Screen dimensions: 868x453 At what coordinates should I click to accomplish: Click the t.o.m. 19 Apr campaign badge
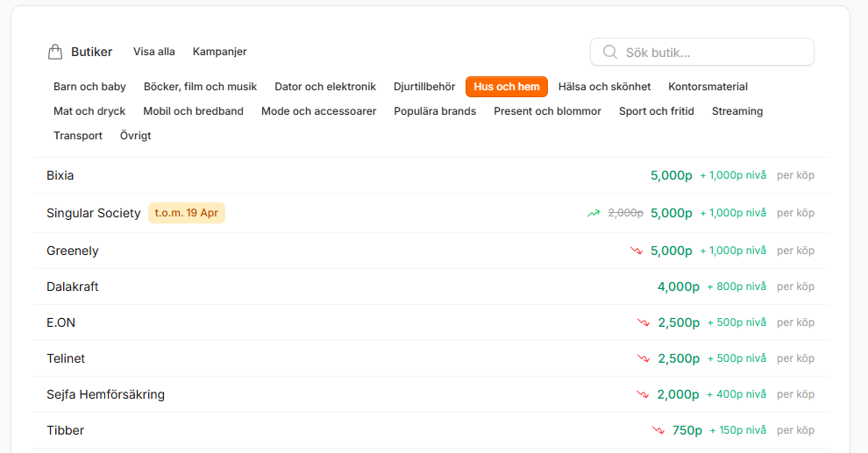click(x=187, y=213)
